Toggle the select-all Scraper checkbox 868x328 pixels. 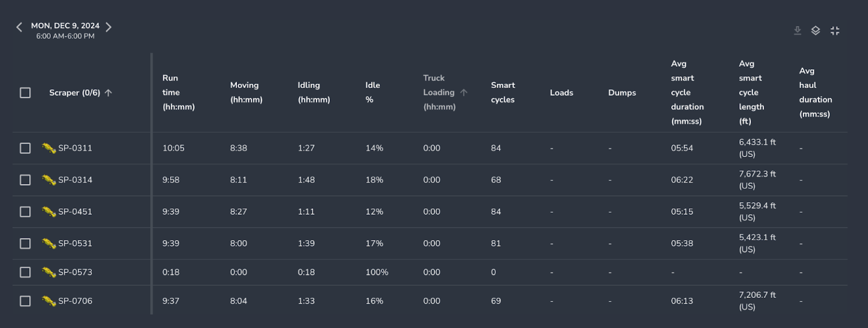click(x=25, y=93)
